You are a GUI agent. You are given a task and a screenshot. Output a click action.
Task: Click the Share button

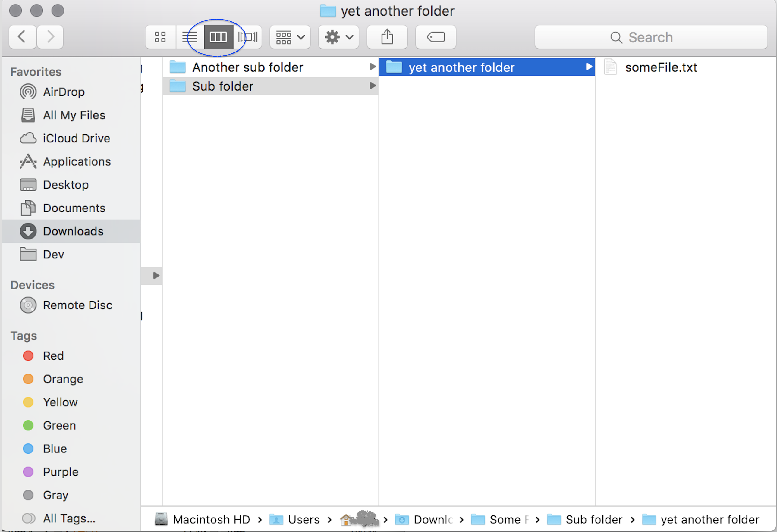(387, 37)
